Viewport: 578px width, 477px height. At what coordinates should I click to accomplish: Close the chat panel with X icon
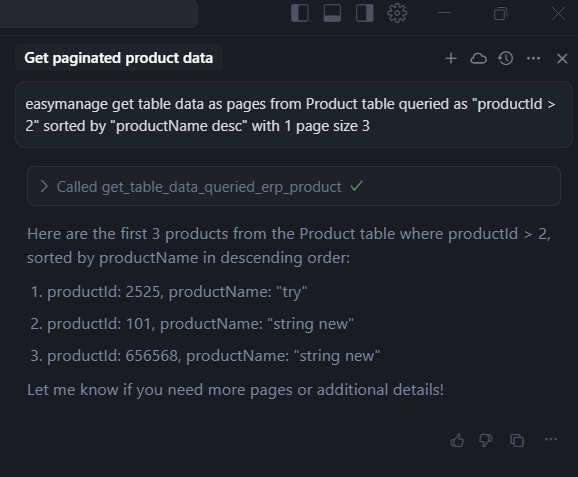click(562, 58)
